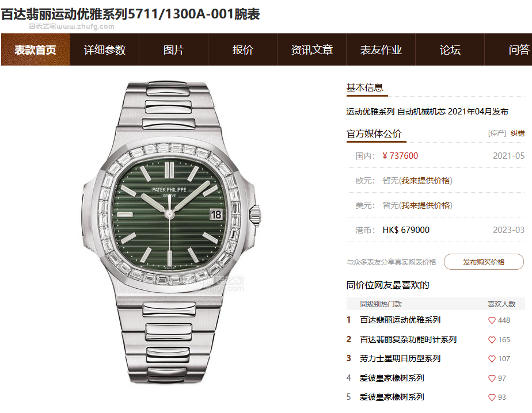Open the 表友作业 tab

tap(381, 49)
